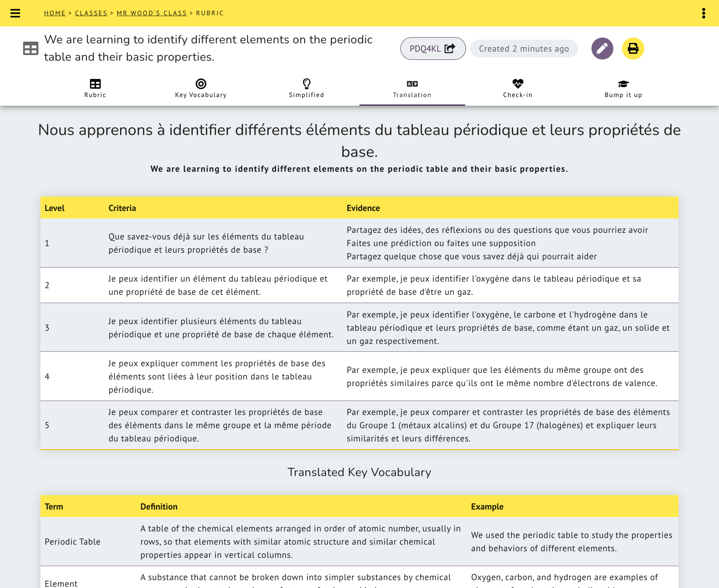Open the Bump it up tab
The height and width of the screenshot is (588, 719).
pos(624,89)
